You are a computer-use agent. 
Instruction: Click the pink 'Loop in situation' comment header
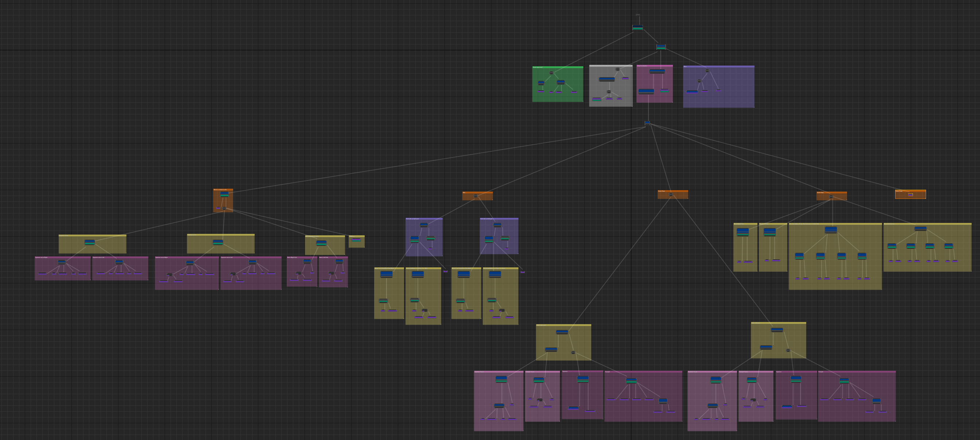654,66
